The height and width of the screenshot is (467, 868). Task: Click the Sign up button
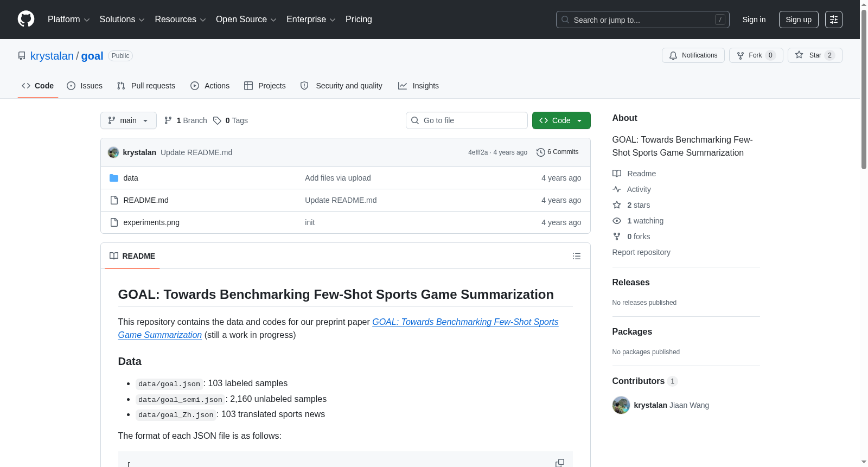pos(799,20)
